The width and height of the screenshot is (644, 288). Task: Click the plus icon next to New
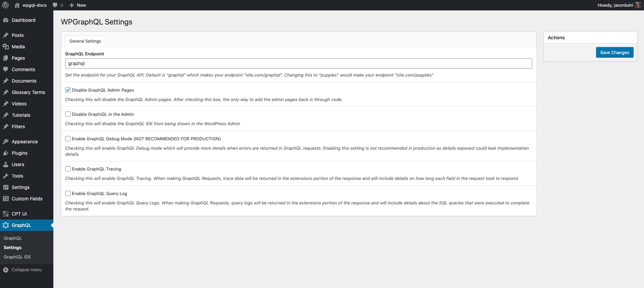coord(71,5)
